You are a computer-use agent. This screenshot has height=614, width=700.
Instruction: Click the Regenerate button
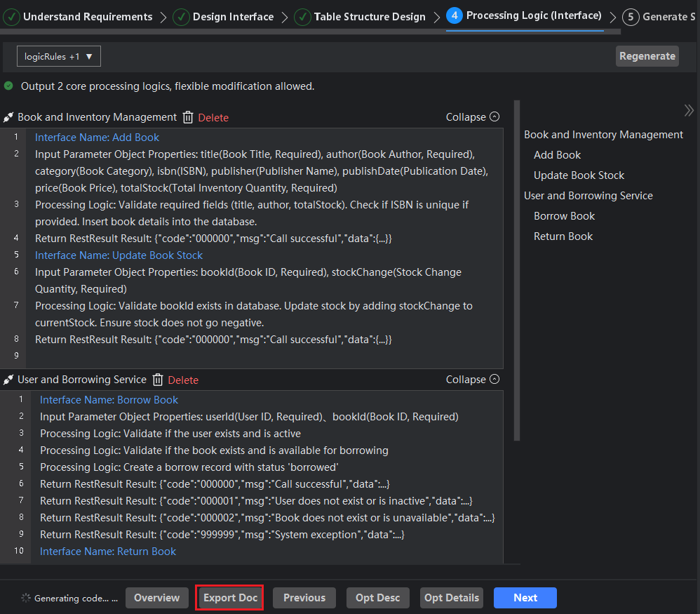(x=647, y=56)
